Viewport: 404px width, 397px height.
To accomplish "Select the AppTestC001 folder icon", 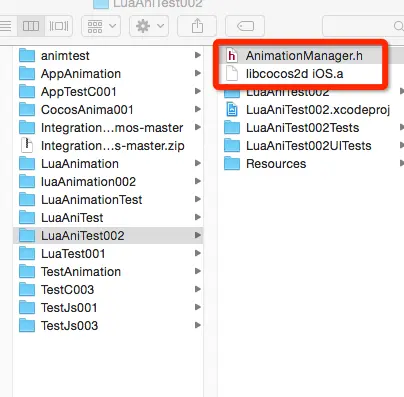I will tap(27, 91).
